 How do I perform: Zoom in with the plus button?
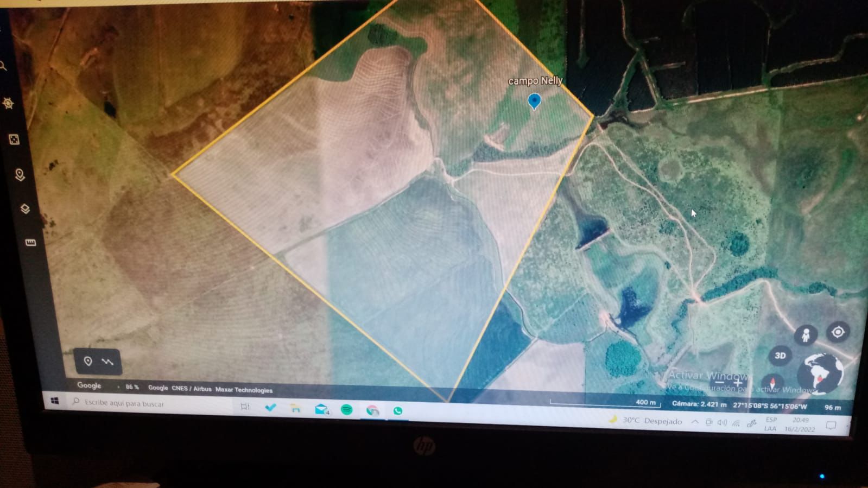click(738, 383)
